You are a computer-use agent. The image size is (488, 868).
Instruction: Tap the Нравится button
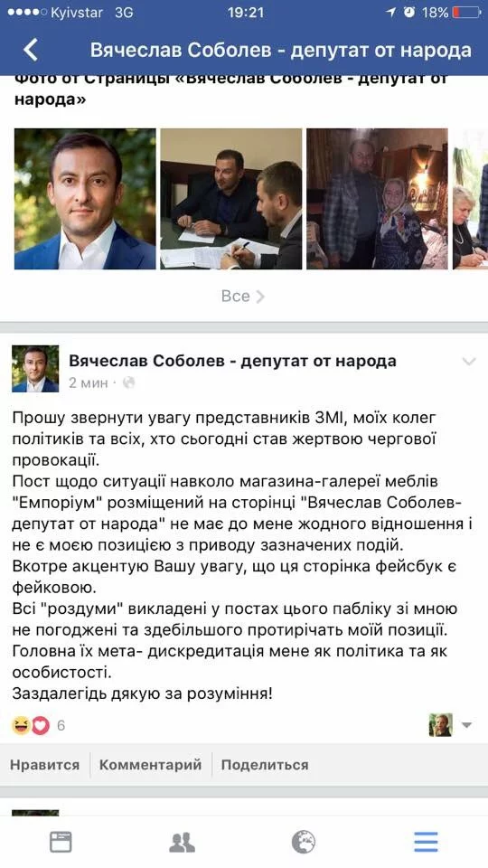click(x=45, y=765)
